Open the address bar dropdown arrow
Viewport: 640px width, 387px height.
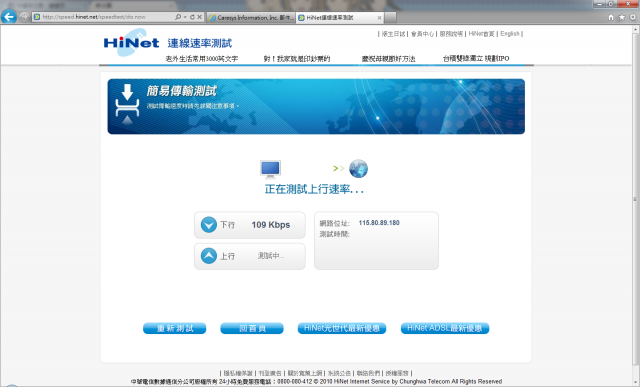[x=185, y=17]
